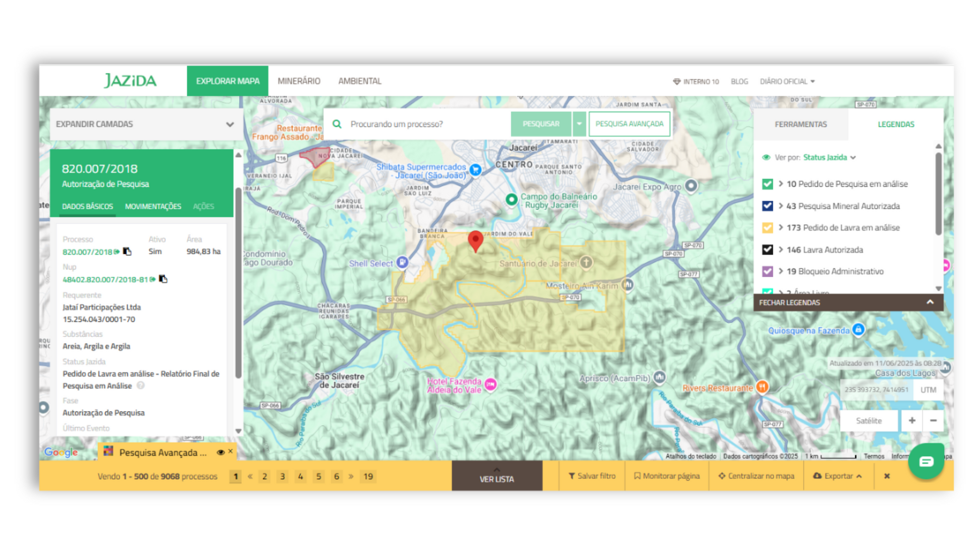Viewport: 980px width, 551px height.
Task: Click Shell Select gas station marker
Action: coord(402,263)
